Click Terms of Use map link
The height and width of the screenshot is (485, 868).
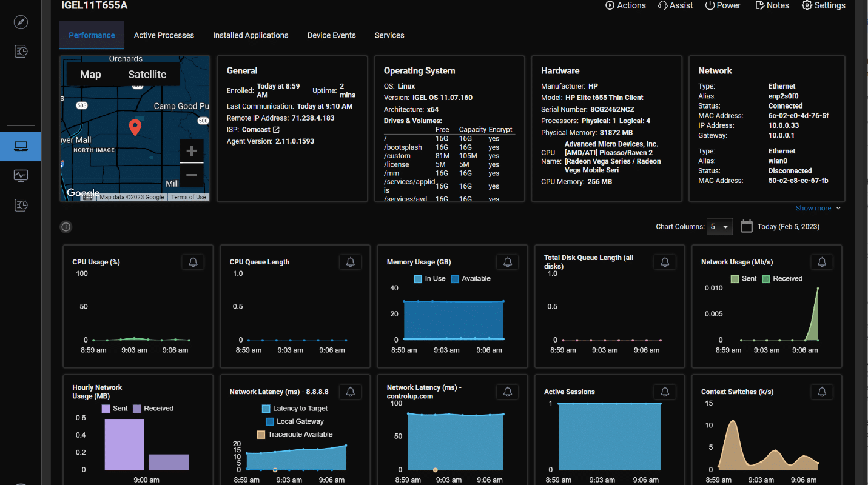tap(189, 197)
